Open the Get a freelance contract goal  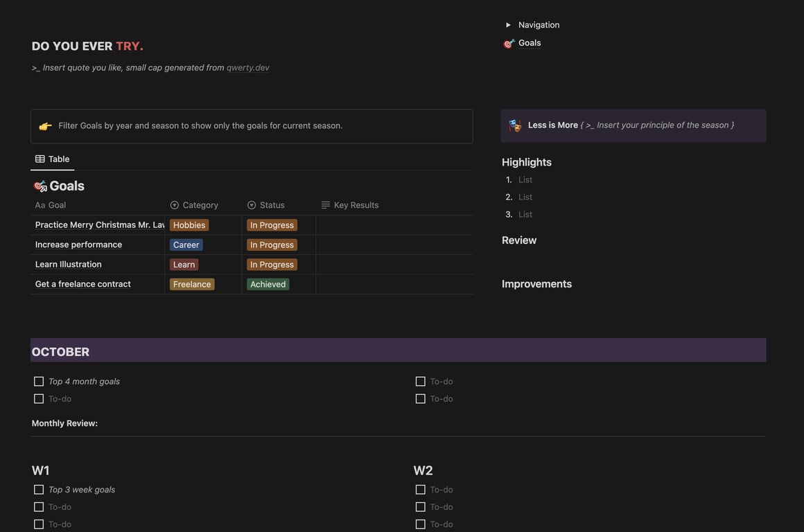point(83,284)
